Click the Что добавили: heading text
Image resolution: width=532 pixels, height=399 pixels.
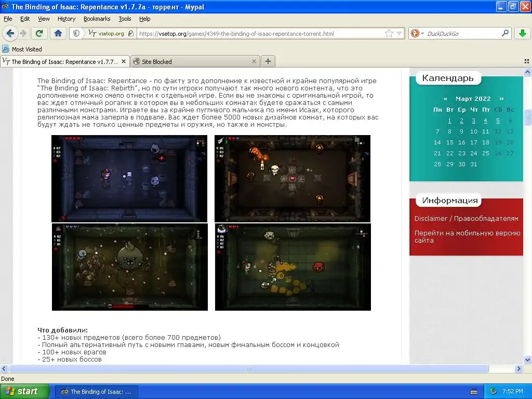tap(62, 330)
